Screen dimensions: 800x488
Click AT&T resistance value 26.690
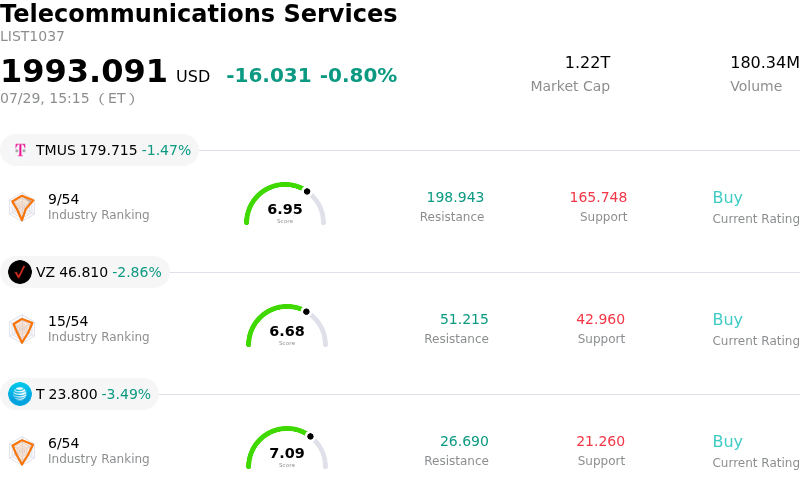point(464,441)
